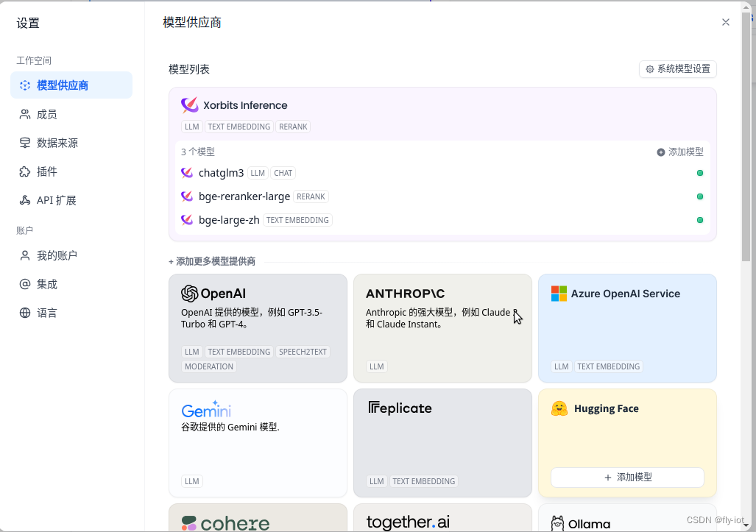
Task: Open 我的账户 account settings
Action: pos(71,255)
